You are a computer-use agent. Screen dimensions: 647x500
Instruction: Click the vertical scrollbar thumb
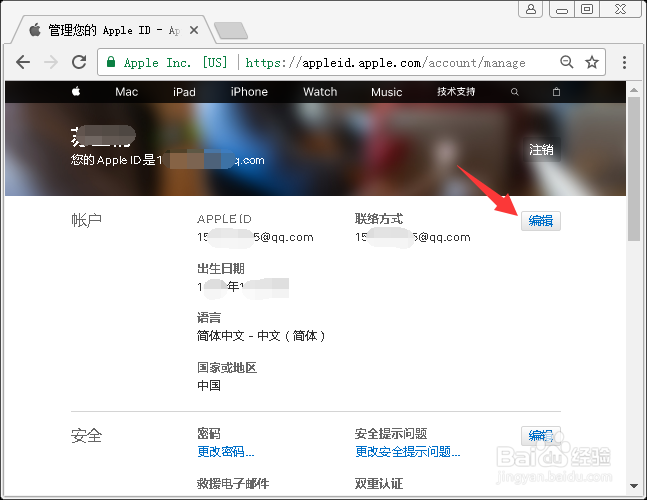pyautogui.click(x=634, y=169)
